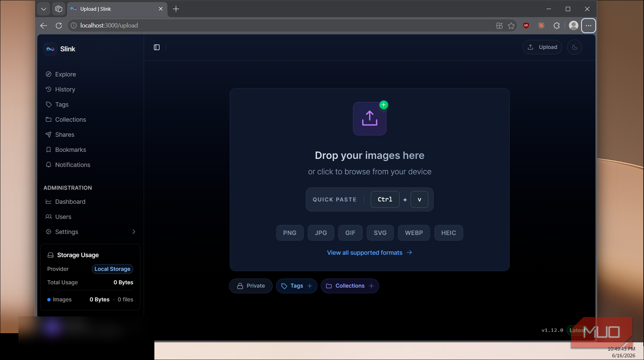Open History in the sidebar

pyautogui.click(x=65, y=89)
